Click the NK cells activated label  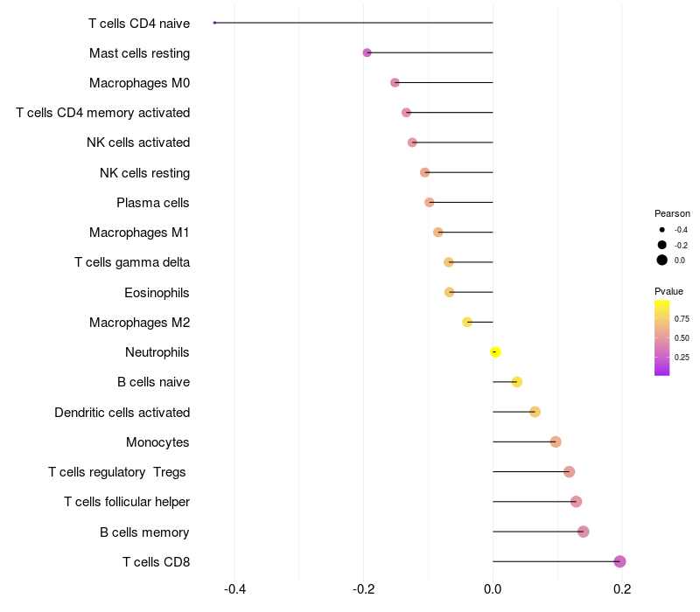pyautogui.click(x=138, y=143)
